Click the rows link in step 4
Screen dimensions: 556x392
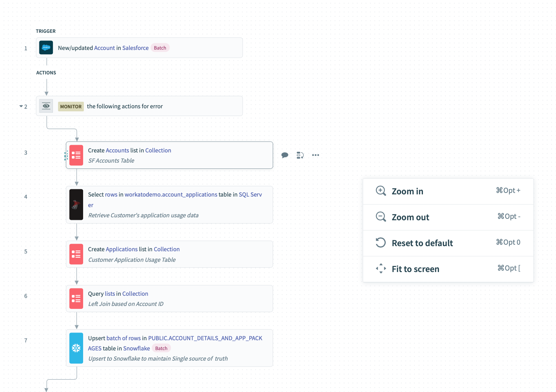tap(111, 194)
